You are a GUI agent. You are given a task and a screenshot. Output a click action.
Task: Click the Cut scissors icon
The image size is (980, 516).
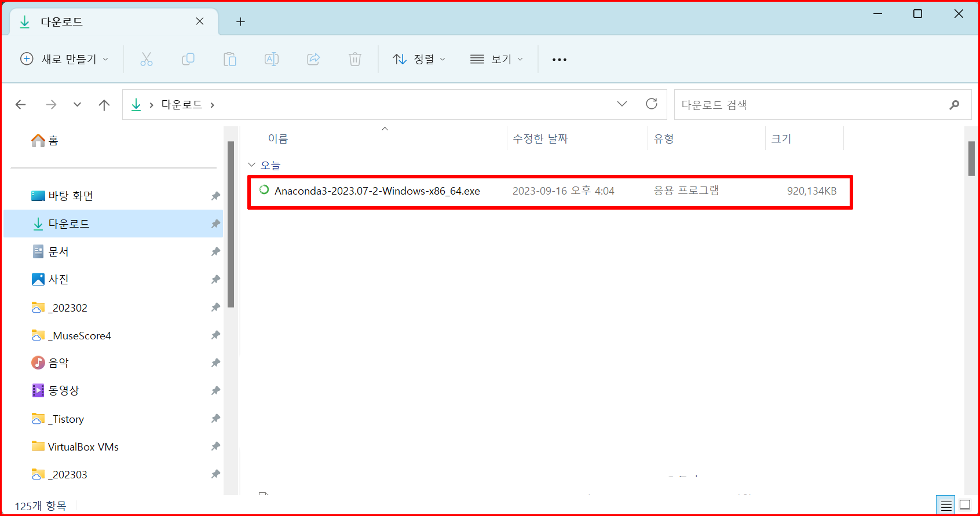[x=147, y=59]
